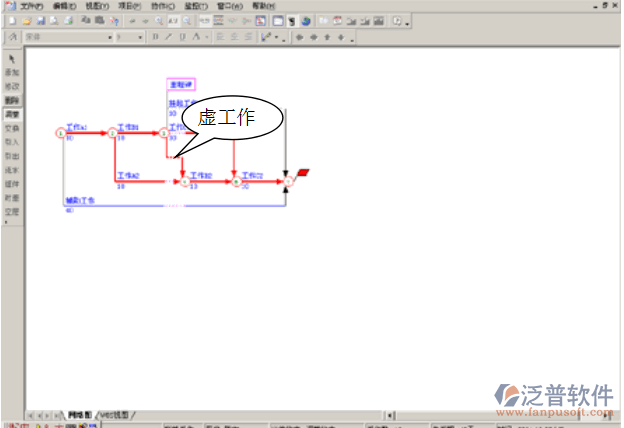Click the 交换 (Swap) sidebar button
The image size is (624, 428).
[x=11, y=129]
